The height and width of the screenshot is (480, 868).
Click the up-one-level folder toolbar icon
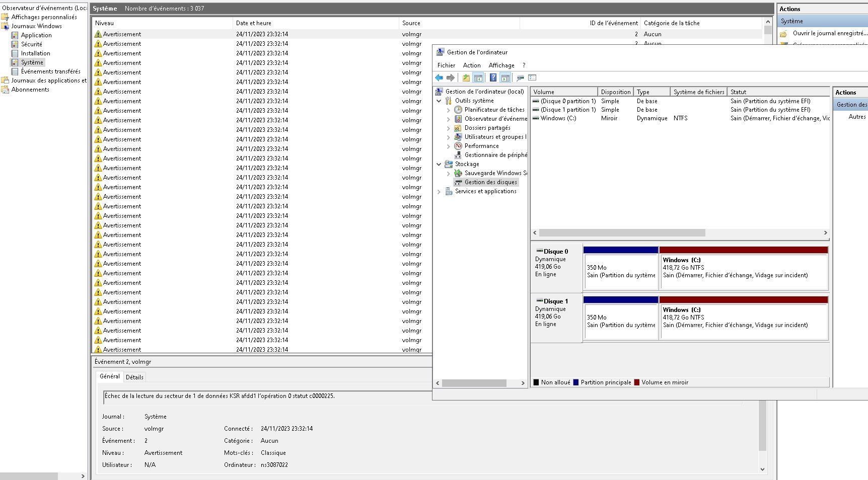click(466, 78)
